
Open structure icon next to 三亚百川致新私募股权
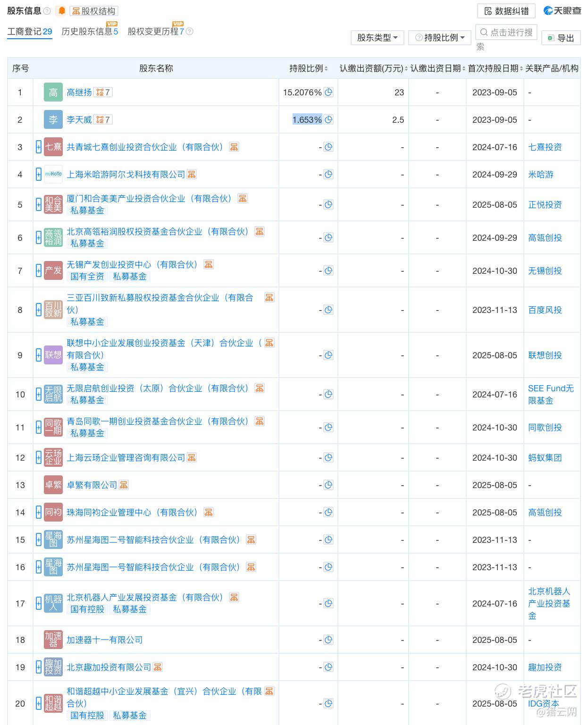pyautogui.click(x=269, y=298)
